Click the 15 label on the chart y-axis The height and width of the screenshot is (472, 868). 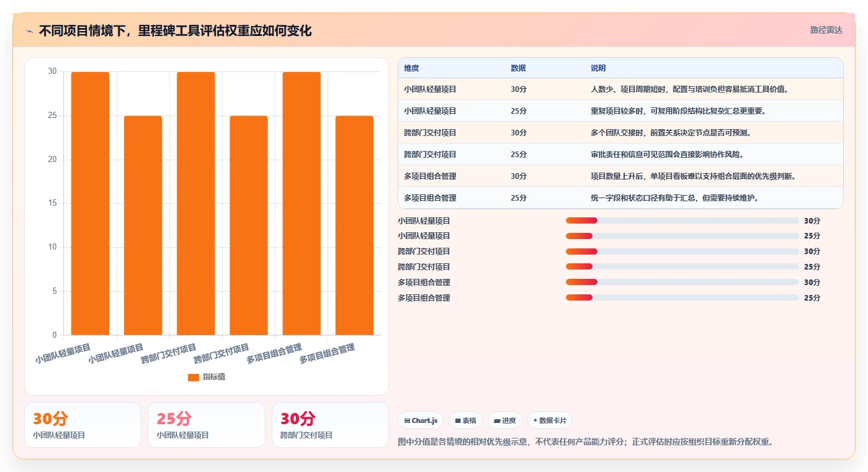pyautogui.click(x=52, y=204)
